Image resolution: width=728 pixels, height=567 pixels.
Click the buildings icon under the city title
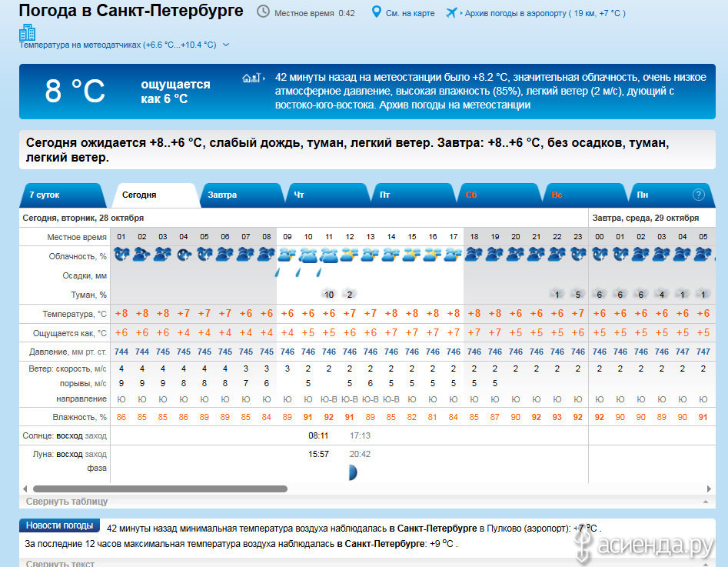point(28,32)
